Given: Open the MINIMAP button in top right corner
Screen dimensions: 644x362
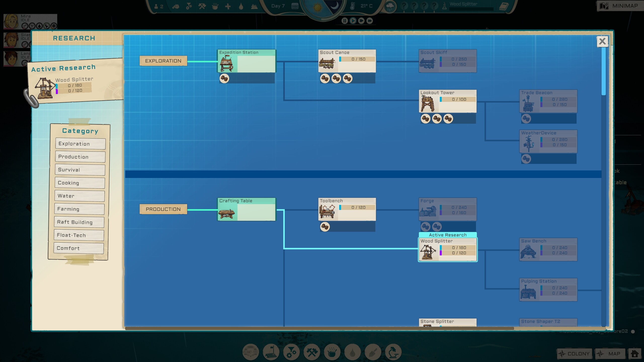Looking at the screenshot, I should [x=620, y=6].
